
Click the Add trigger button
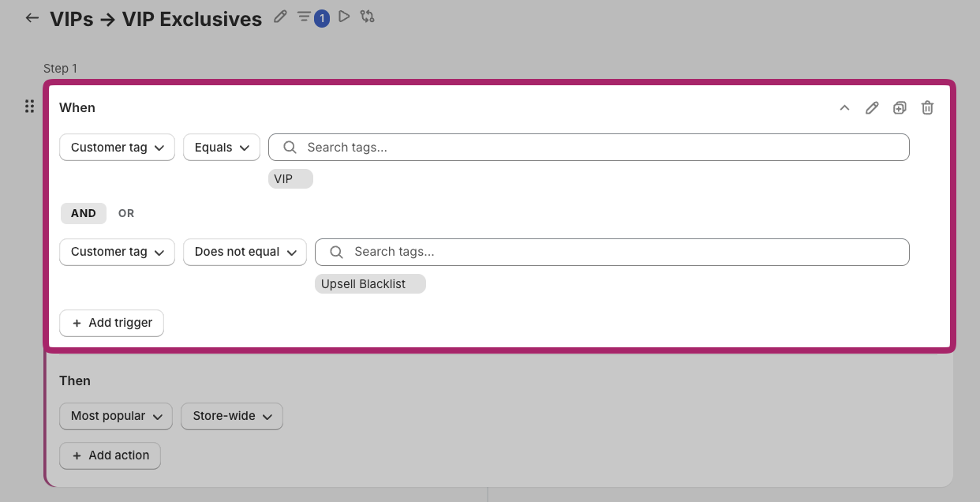point(111,323)
